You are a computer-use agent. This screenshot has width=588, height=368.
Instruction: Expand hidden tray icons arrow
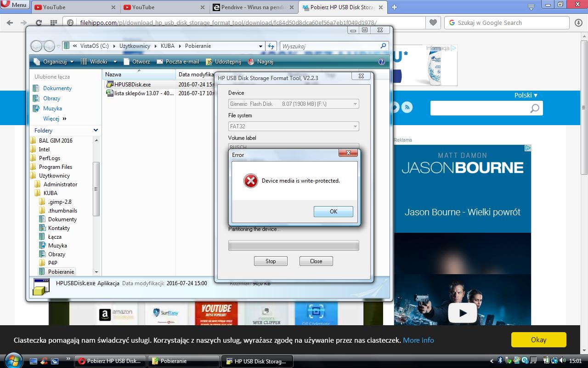click(x=492, y=361)
